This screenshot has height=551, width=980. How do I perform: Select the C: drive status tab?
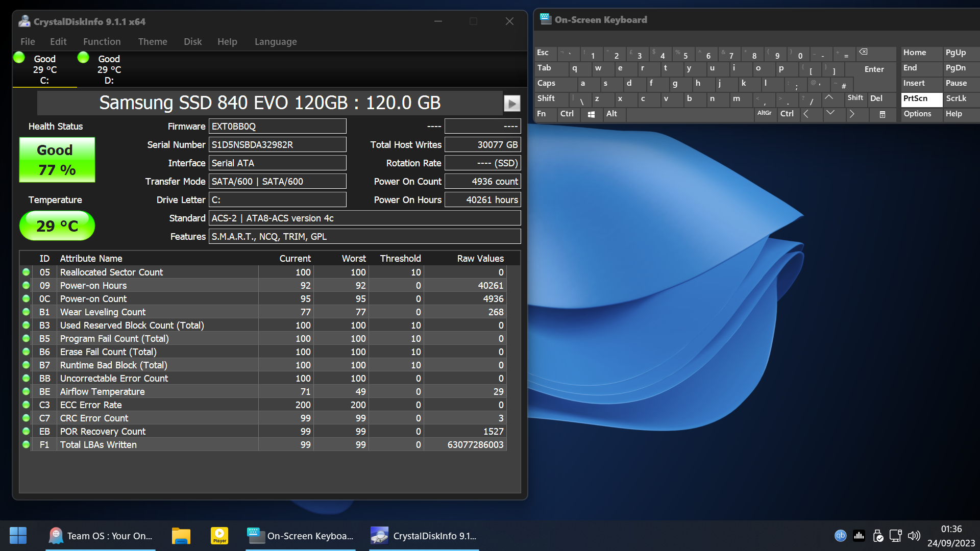click(45, 69)
